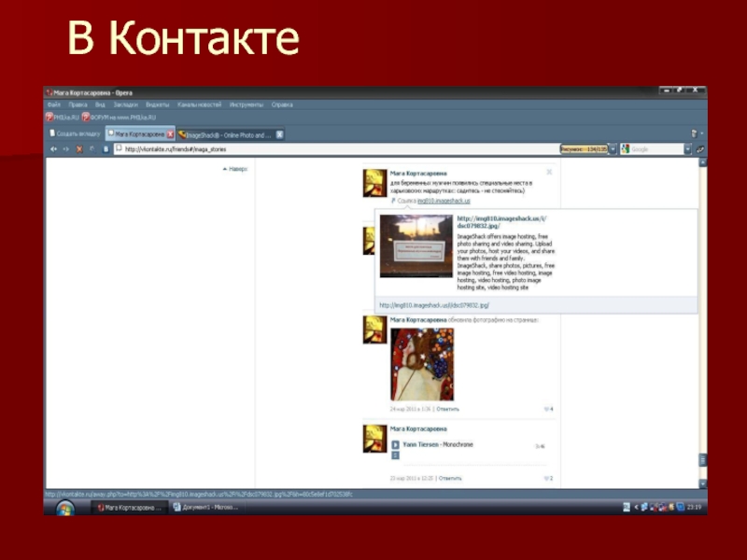Open the Инструменты menu
This screenshot has height=560, width=747.
[x=247, y=105]
